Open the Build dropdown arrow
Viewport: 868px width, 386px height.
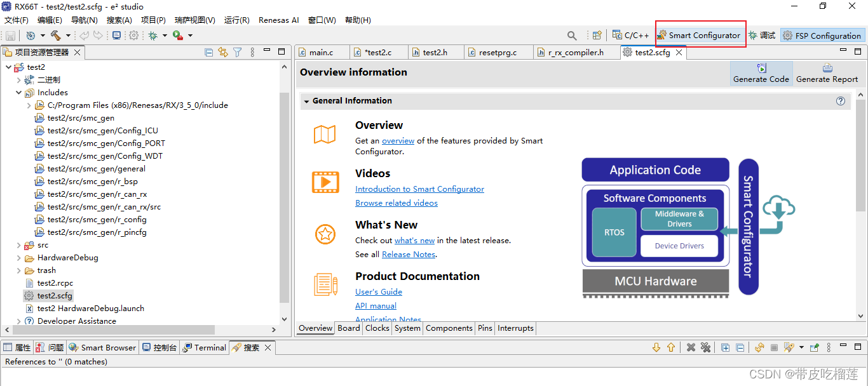(x=67, y=36)
